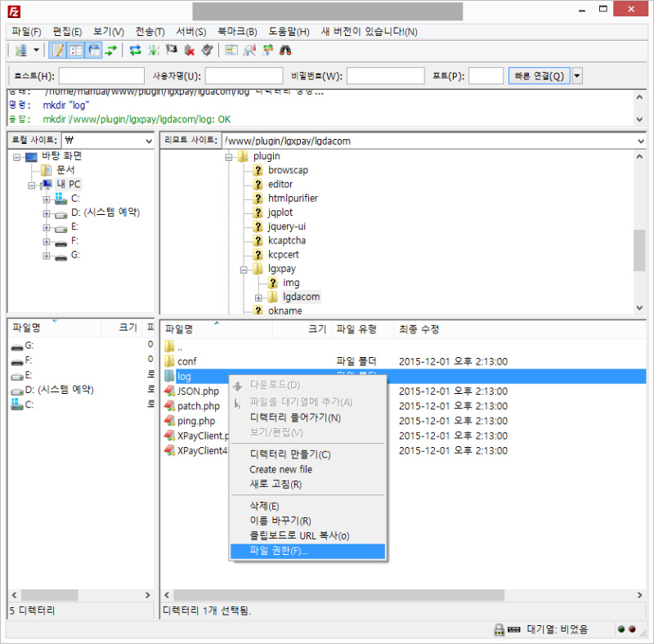Viewport: 654px width, 644px height.
Task: Open the directory listing filters dialog
Action: (231, 51)
